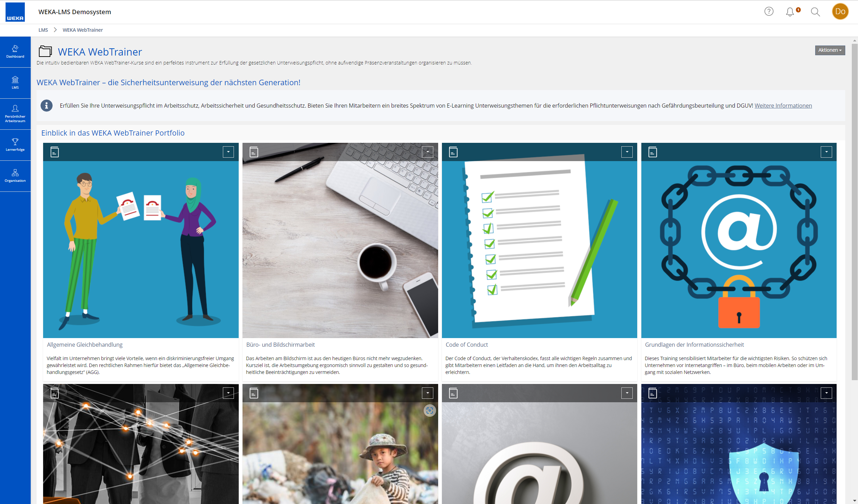Open Persönlicher Arbeitsraum in sidebar

pos(15,113)
